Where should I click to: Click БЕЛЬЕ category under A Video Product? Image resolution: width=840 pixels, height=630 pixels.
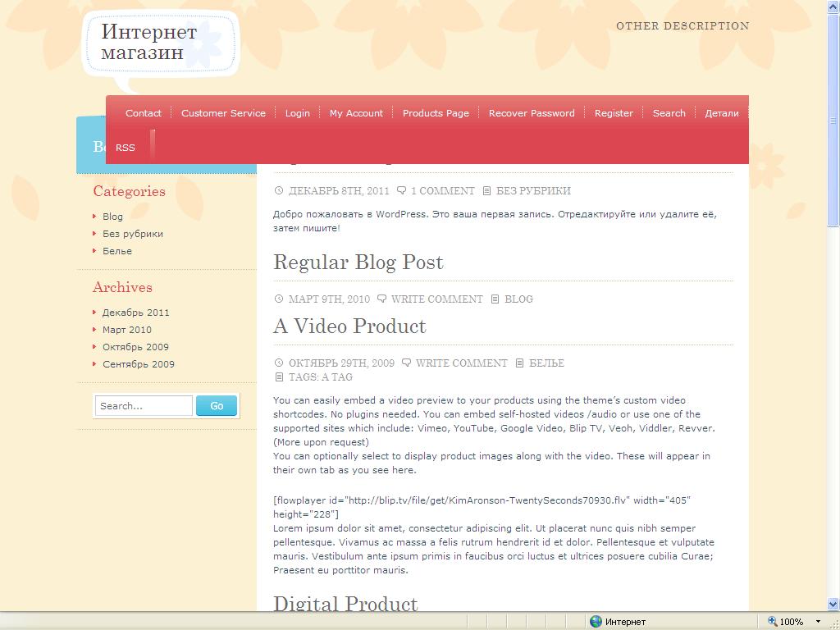coord(546,363)
